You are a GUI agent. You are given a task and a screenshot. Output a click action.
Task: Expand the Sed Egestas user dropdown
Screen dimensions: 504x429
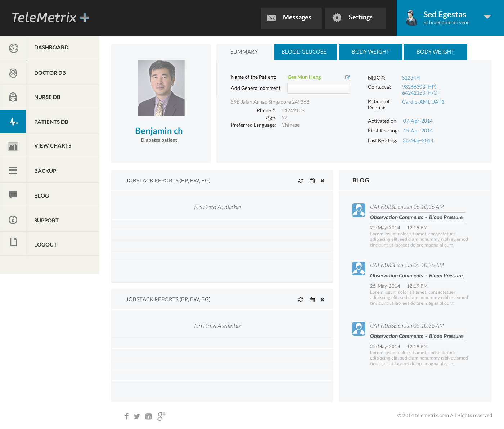[487, 17]
